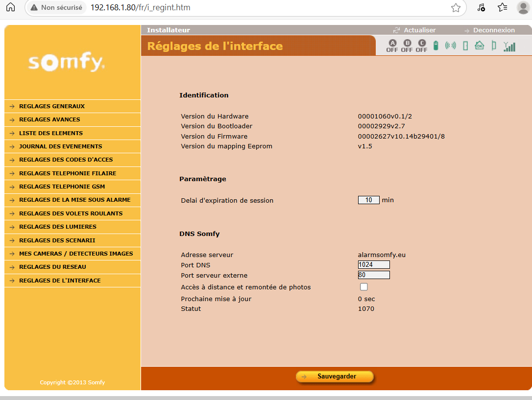
Task: Click the green battery status icon
Action: pos(436,46)
